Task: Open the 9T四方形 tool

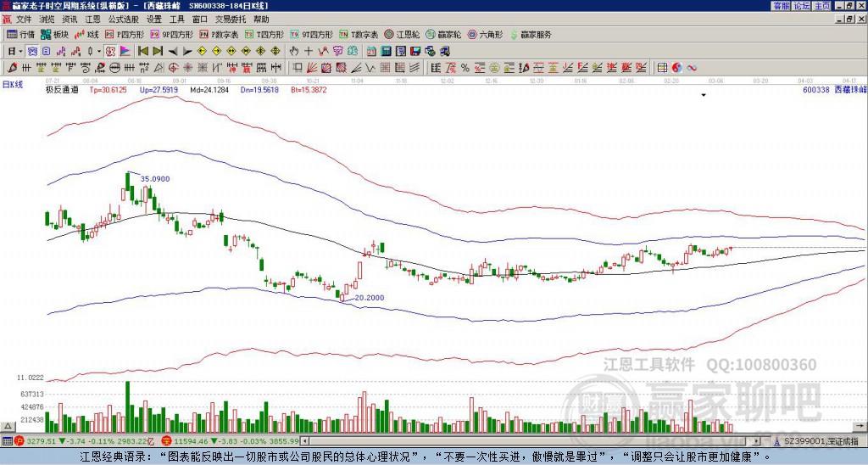Action: 311,34
